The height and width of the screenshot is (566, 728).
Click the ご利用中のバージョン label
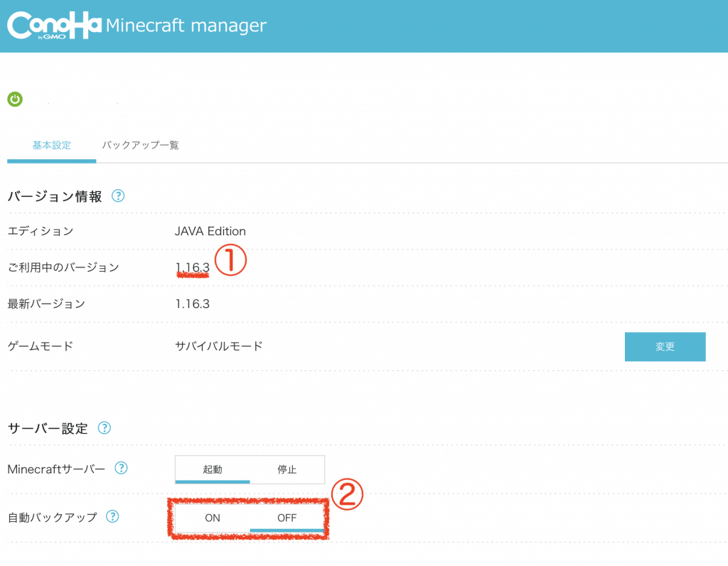point(63,267)
